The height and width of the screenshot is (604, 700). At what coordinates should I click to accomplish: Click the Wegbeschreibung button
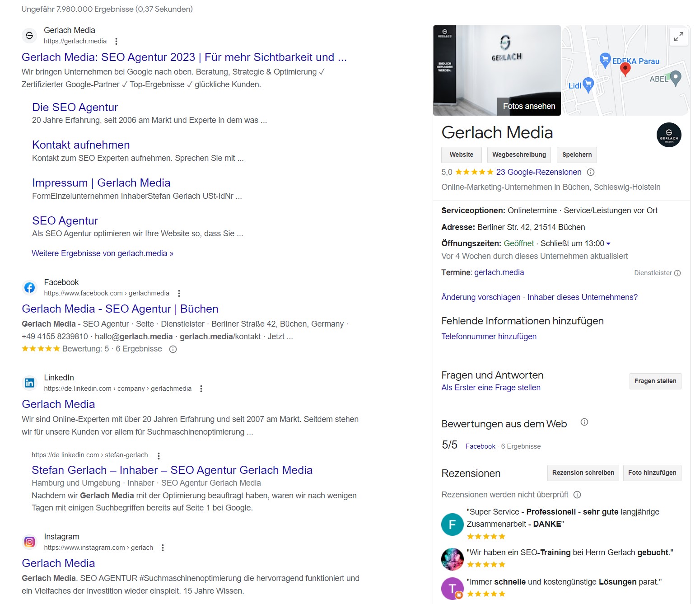coord(519,155)
